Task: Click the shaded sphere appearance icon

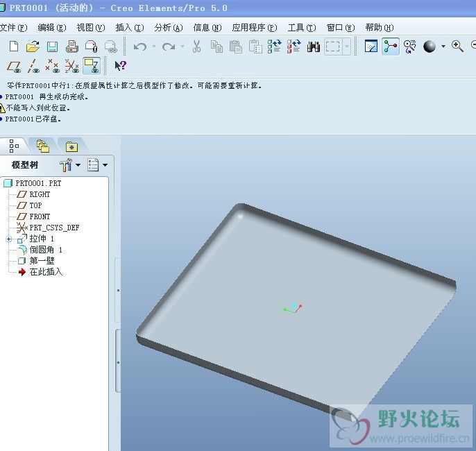Action: (x=430, y=46)
